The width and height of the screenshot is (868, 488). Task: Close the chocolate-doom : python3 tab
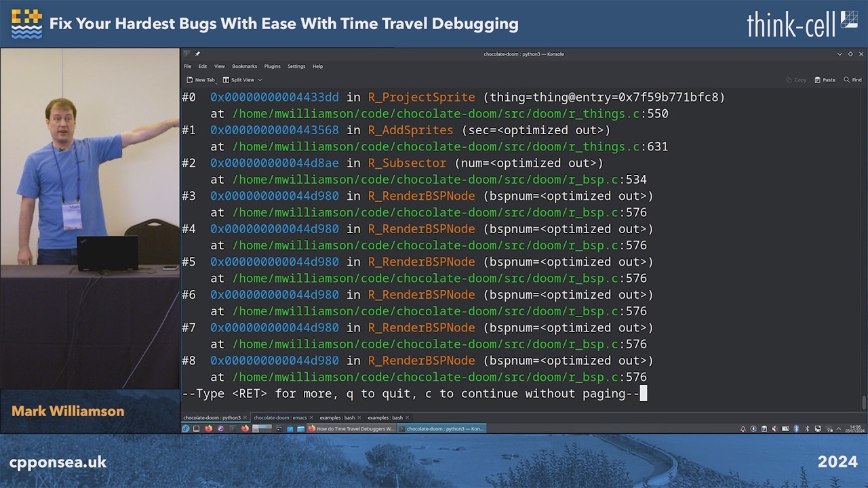(245, 418)
